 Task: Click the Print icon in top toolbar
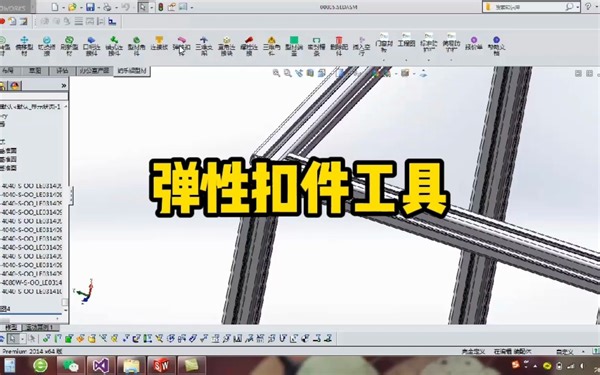point(107,7)
